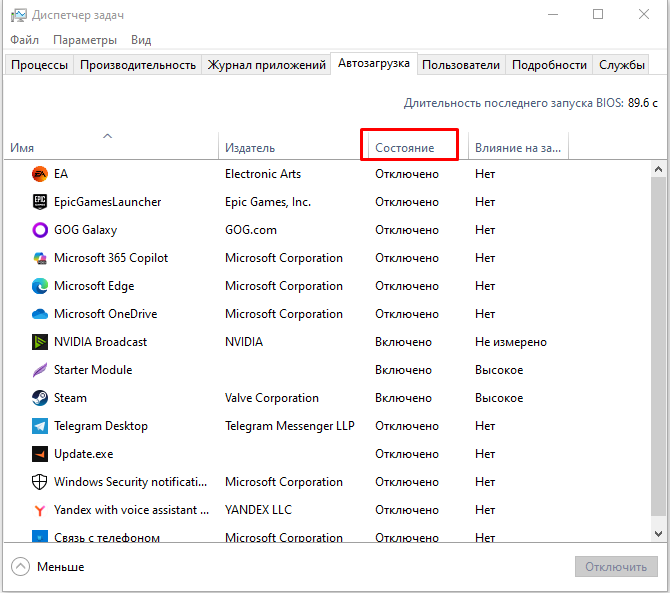The height and width of the screenshot is (593, 670).
Task: Click the EA app icon
Action: click(40, 174)
